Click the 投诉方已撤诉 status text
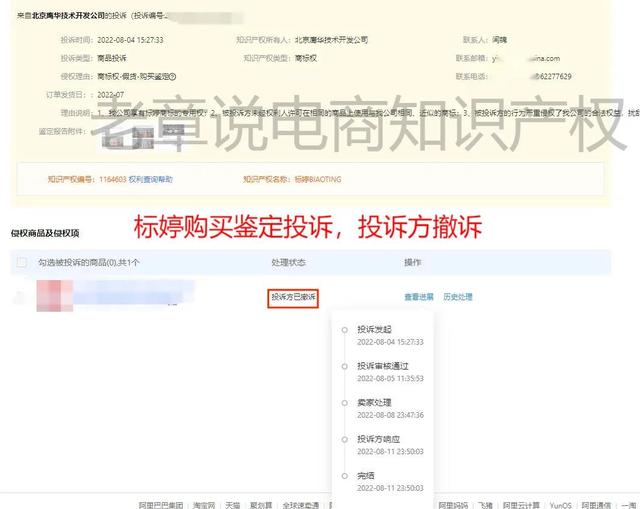 (x=293, y=297)
